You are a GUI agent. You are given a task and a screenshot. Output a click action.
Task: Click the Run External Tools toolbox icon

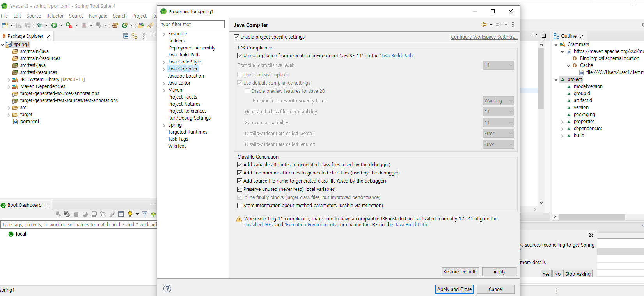(69, 25)
